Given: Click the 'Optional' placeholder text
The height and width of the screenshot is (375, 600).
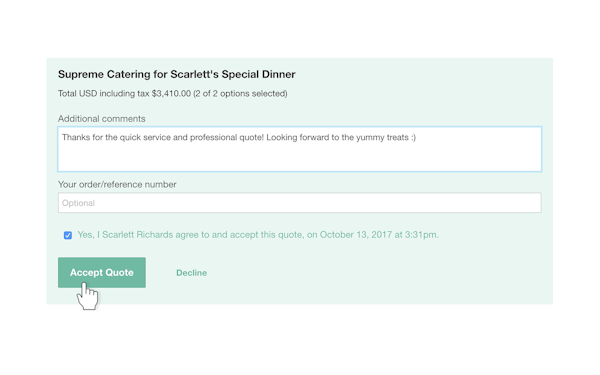Looking at the screenshot, I should point(78,203).
